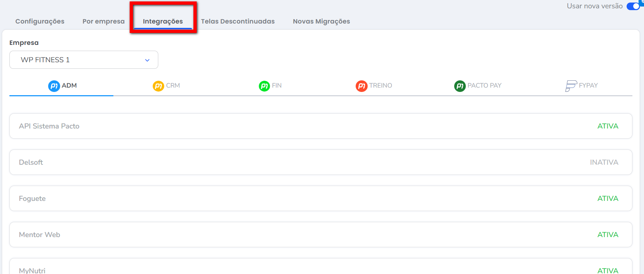Switch to the Configurações tab

click(x=40, y=21)
